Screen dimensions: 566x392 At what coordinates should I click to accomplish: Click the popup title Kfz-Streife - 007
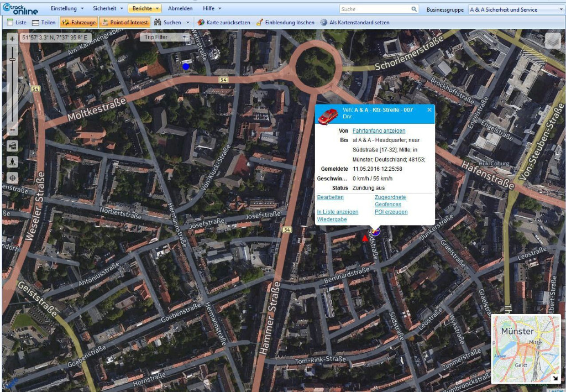384,109
